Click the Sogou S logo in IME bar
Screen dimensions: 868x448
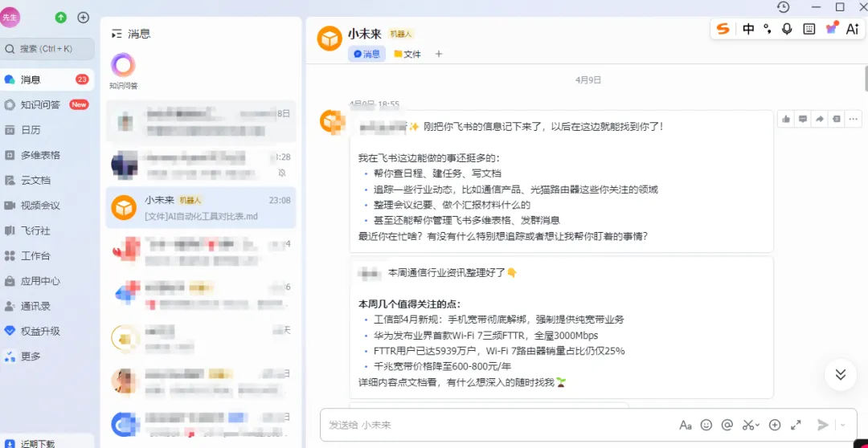pos(723,30)
